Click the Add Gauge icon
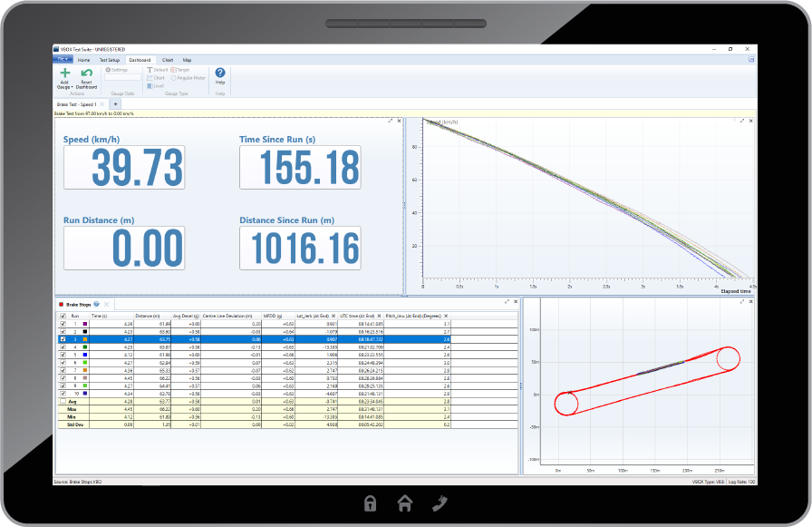Screen dimensions: 812x527 coord(64,73)
